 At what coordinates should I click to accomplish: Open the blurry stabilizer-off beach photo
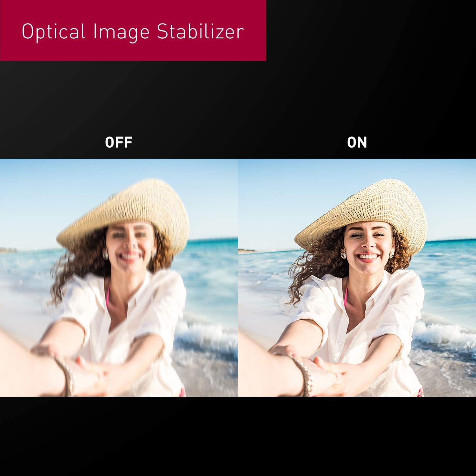click(119, 277)
